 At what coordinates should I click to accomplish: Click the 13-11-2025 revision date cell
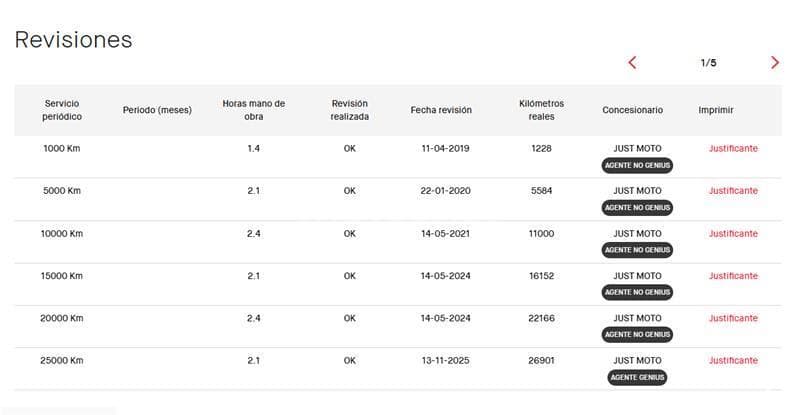441,361
